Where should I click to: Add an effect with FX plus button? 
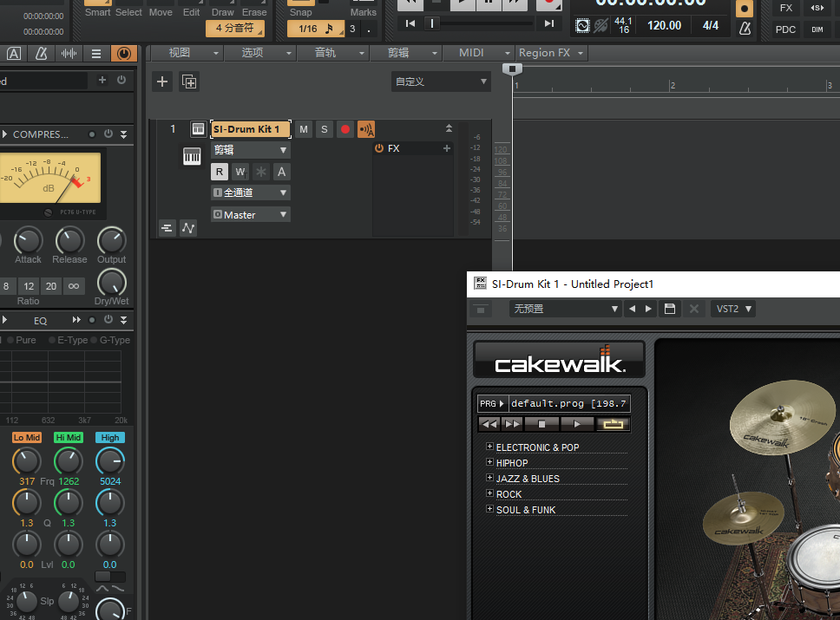pyautogui.click(x=447, y=148)
